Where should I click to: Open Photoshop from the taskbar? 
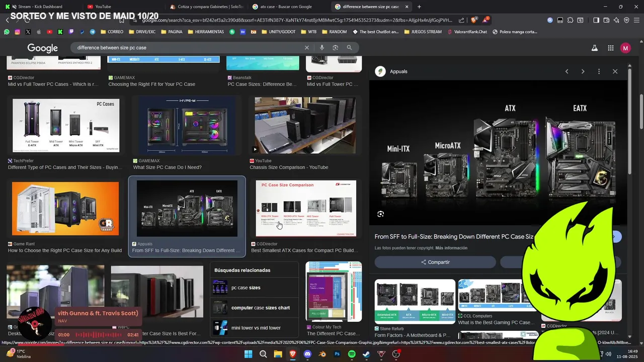click(337, 354)
